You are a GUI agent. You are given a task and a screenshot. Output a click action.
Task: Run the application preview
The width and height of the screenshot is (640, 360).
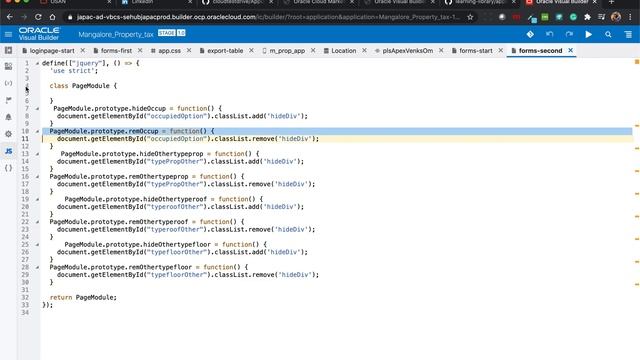(589, 34)
